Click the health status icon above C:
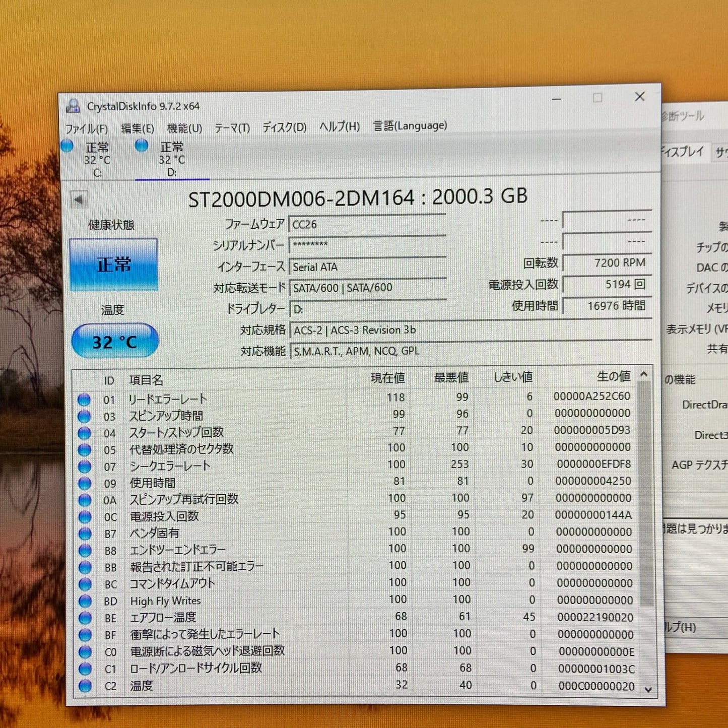This screenshot has width=728, height=728. point(67,146)
